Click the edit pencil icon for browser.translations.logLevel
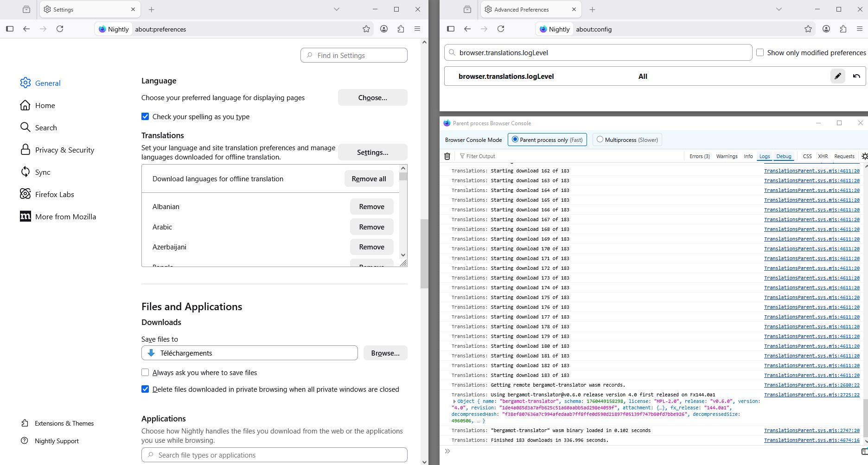The width and height of the screenshot is (868, 465). pos(837,76)
